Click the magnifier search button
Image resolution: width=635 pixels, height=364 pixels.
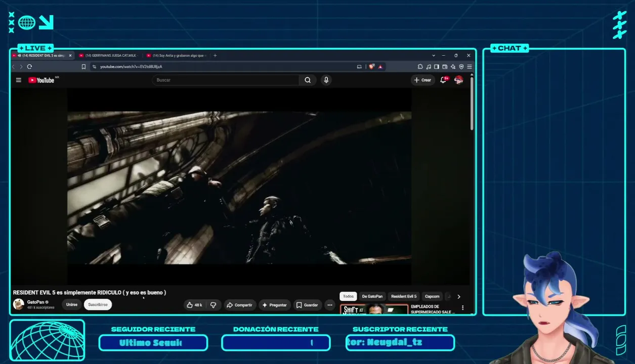point(308,80)
